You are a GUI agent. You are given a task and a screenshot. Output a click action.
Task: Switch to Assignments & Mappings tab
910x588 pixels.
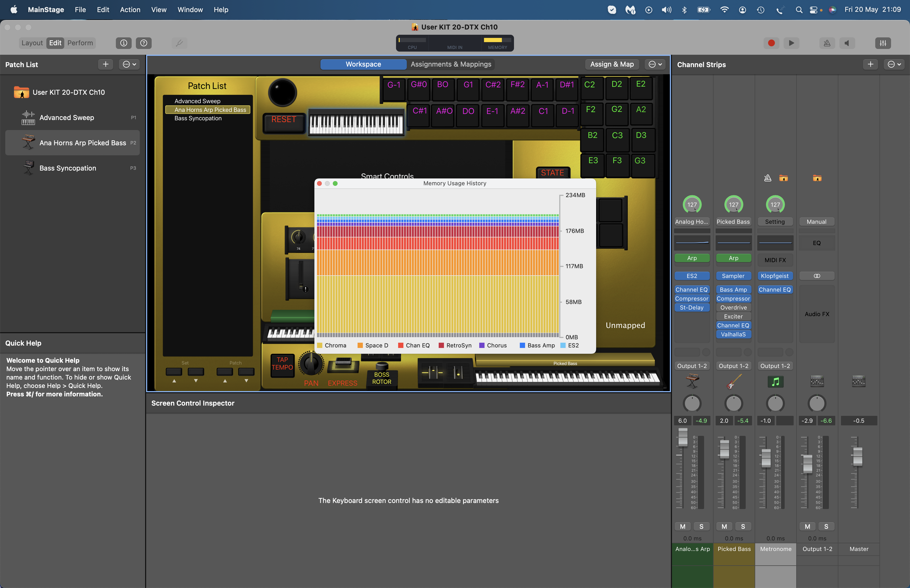pos(451,64)
